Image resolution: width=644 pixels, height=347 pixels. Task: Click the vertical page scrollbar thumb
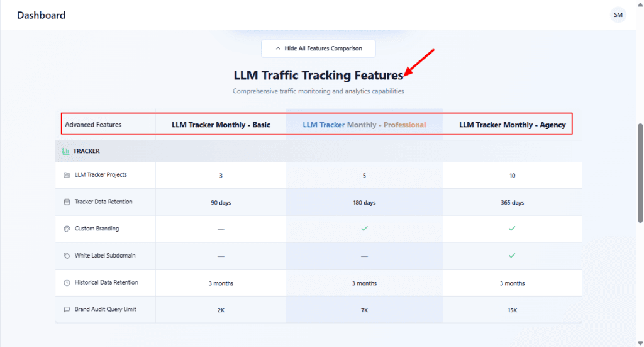click(640, 173)
